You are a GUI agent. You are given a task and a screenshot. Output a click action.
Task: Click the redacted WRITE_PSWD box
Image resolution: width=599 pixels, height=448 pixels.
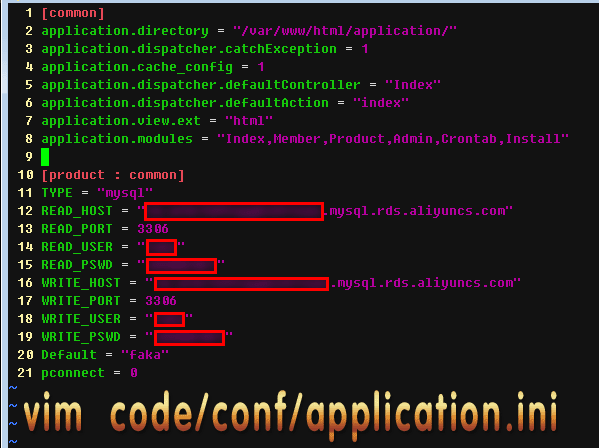[189, 338]
